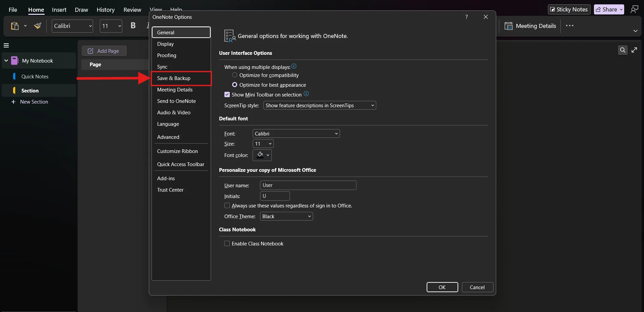This screenshot has width=644, height=312.
Task: Collapse My Notebook tree chevron
Action: (6, 61)
